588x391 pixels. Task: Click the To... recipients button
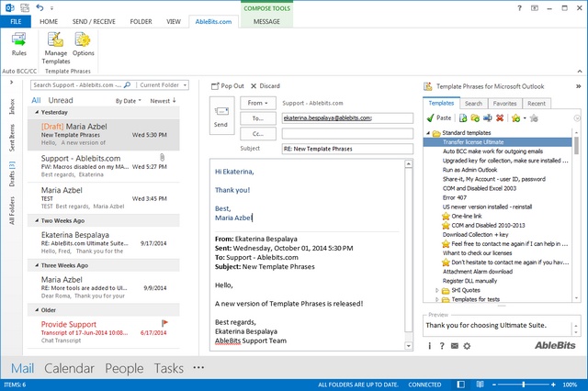[258, 118]
